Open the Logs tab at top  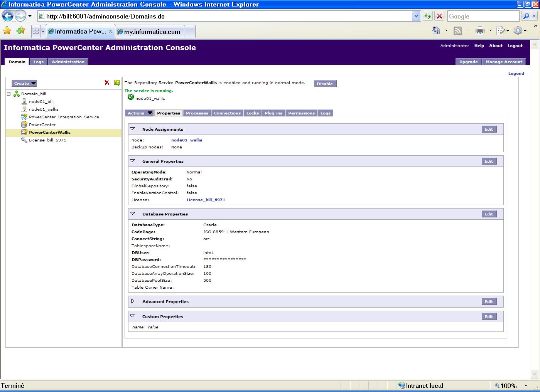pyautogui.click(x=39, y=62)
